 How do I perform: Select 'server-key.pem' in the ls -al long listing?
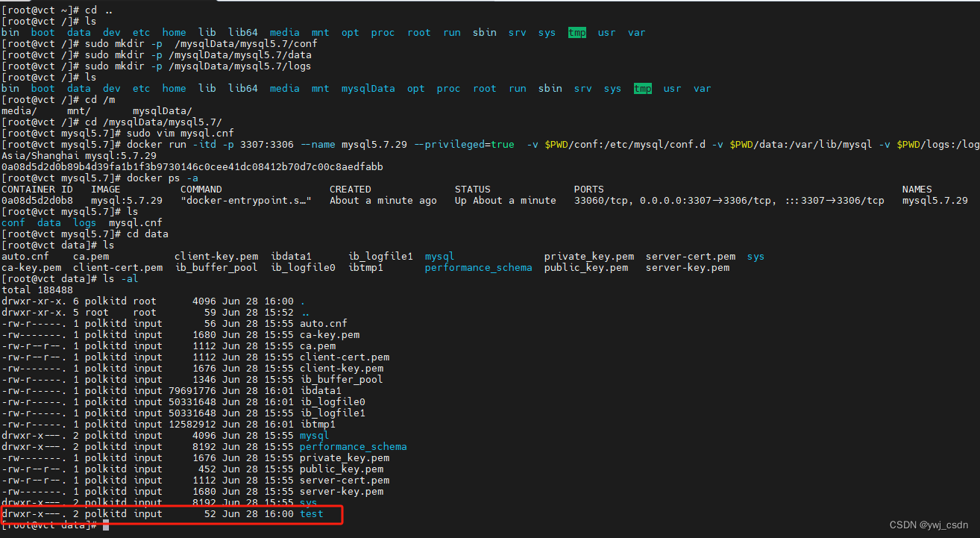tap(342, 492)
